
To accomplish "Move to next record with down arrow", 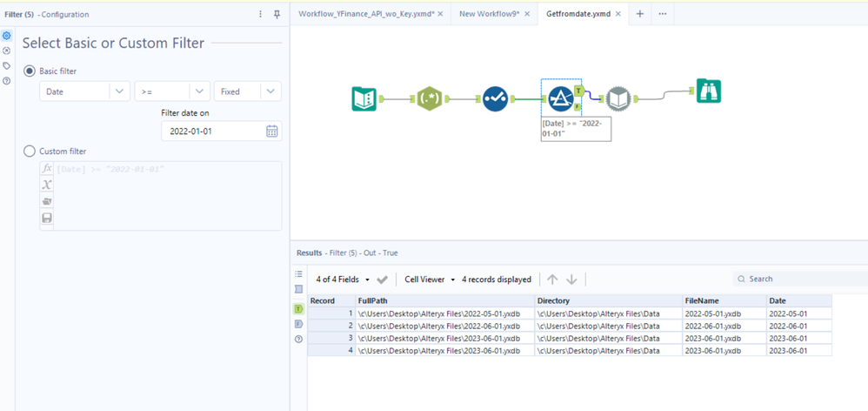I will tap(571, 280).
